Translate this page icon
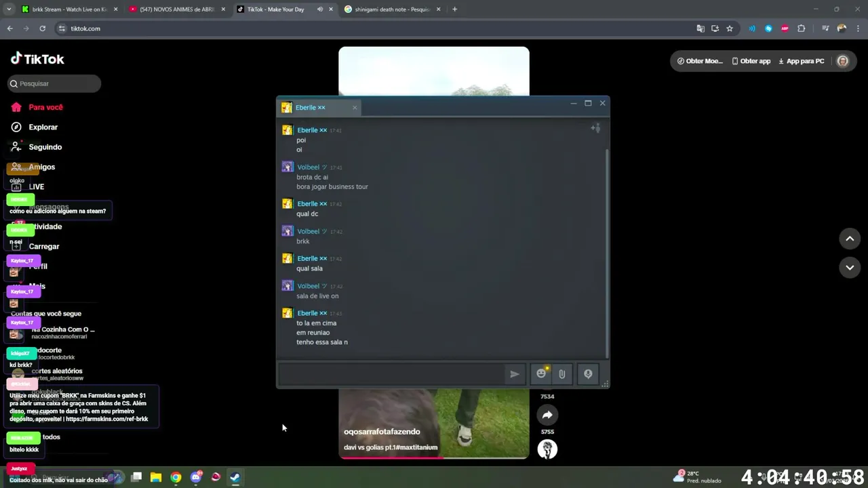Screen dimensions: 868x488 pyautogui.click(x=701, y=28)
